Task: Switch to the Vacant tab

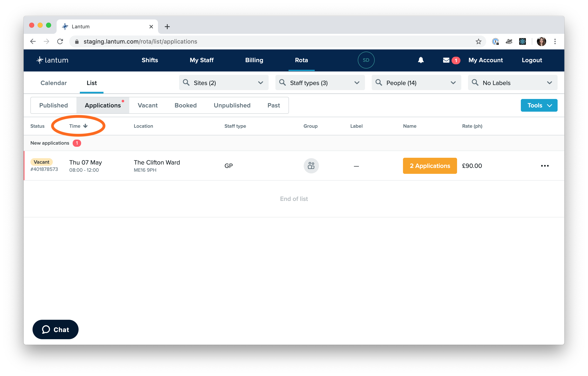Action: tap(147, 105)
